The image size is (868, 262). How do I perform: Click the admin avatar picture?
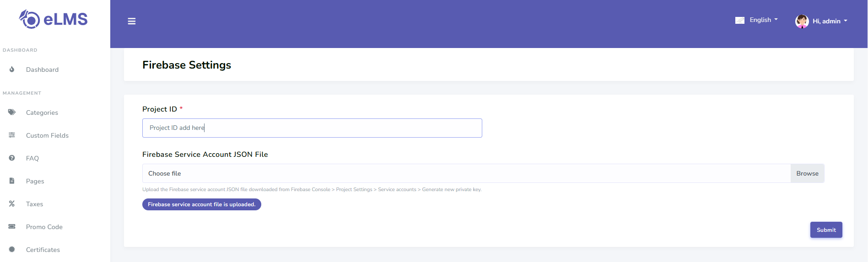click(x=802, y=21)
